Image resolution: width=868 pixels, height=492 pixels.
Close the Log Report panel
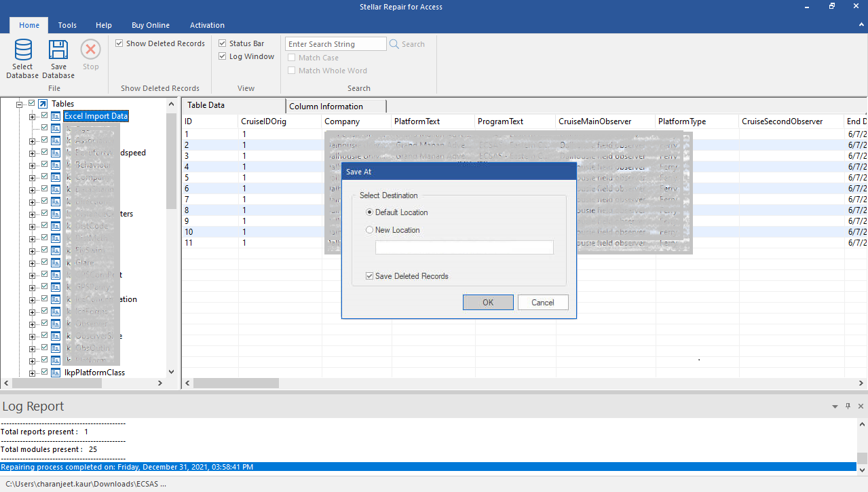pyautogui.click(x=861, y=406)
